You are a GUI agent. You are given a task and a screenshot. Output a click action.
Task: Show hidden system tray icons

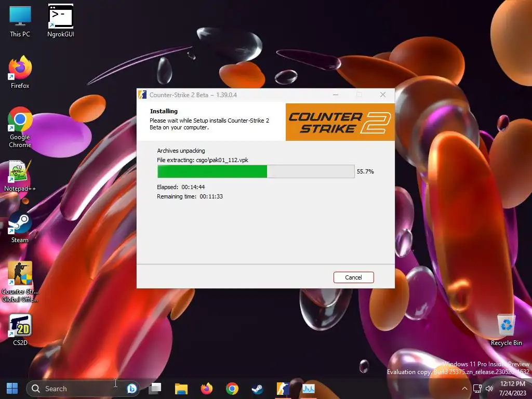(x=464, y=389)
